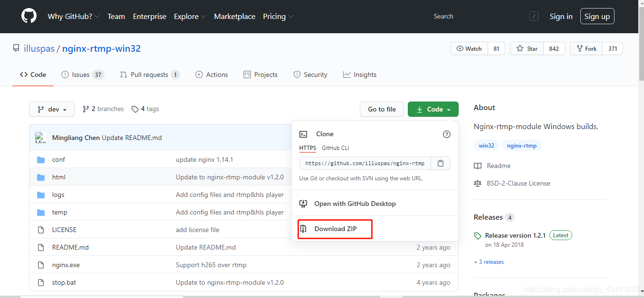
Task: Click the LICENSE file icon
Action: coord(41,230)
